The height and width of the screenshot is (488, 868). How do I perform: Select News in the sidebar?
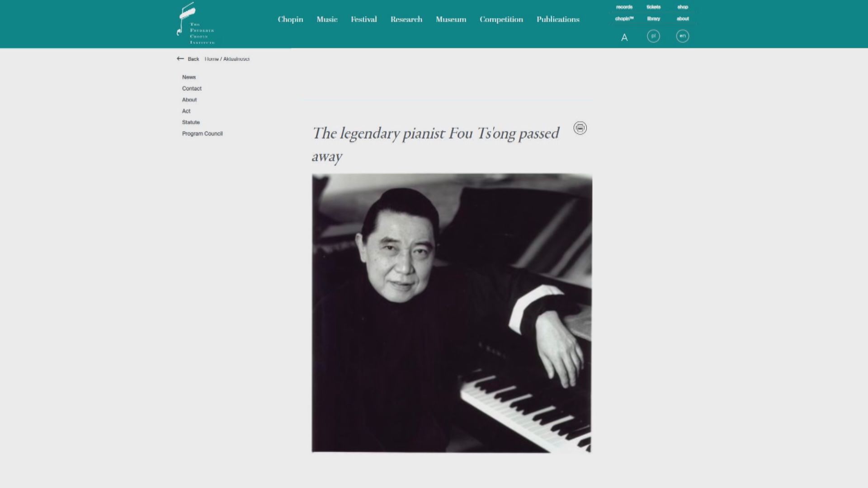pyautogui.click(x=189, y=77)
